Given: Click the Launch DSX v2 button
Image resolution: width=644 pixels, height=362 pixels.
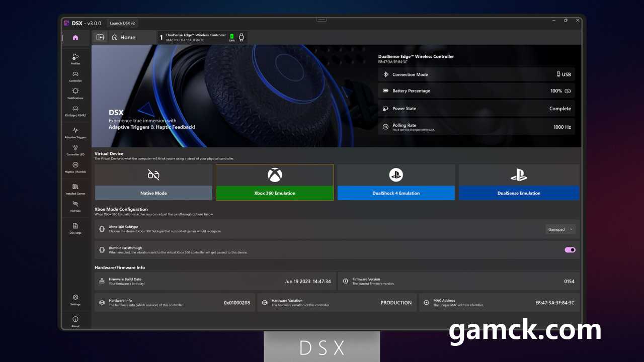Looking at the screenshot, I should [122, 23].
